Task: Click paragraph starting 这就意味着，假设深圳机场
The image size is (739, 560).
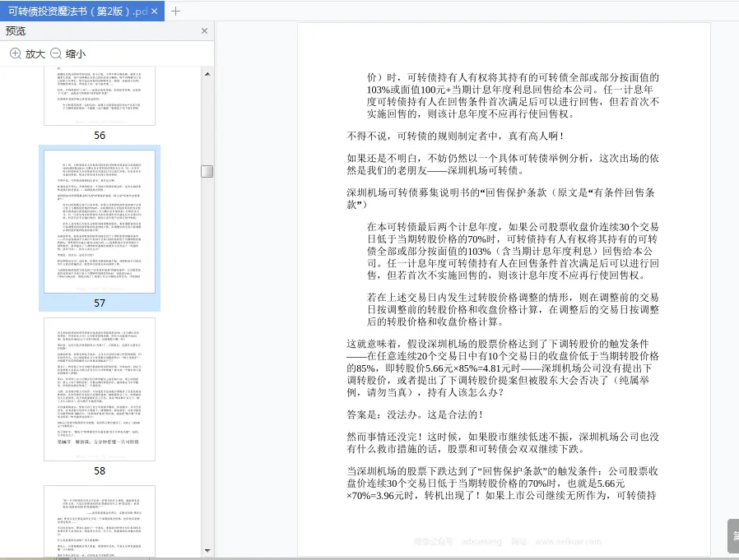Action: click(x=503, y=368)
